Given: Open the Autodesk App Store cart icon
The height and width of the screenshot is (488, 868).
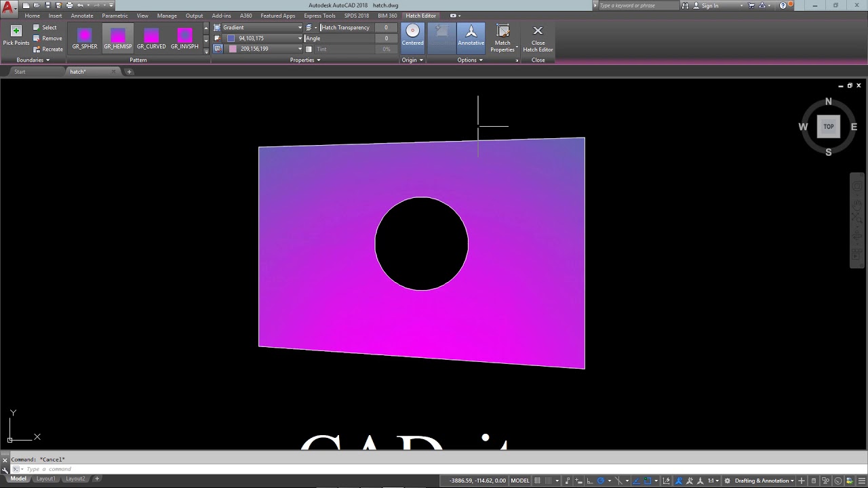Looking at the screenshot, I should (751, 5).
